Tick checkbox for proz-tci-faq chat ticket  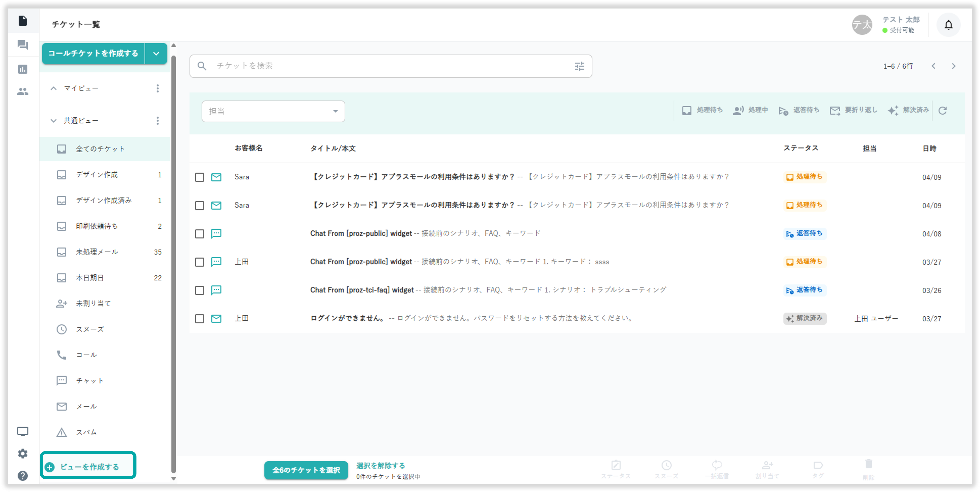coord(200,291)
